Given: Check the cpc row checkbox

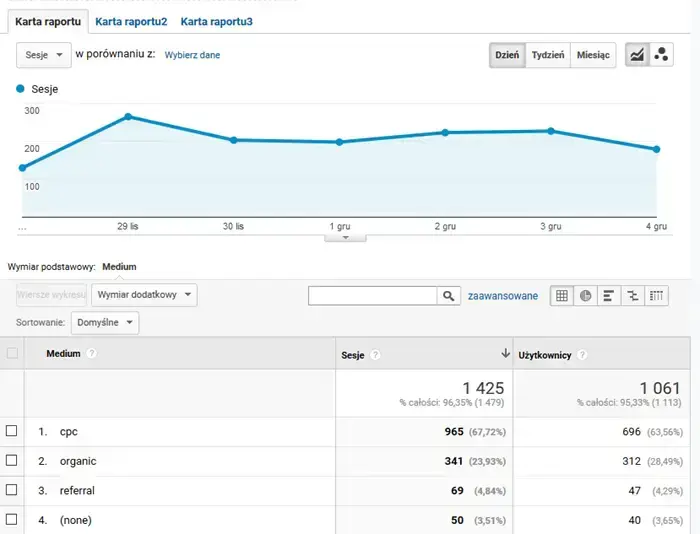Looking at the screenshot, I should (12, 431).
